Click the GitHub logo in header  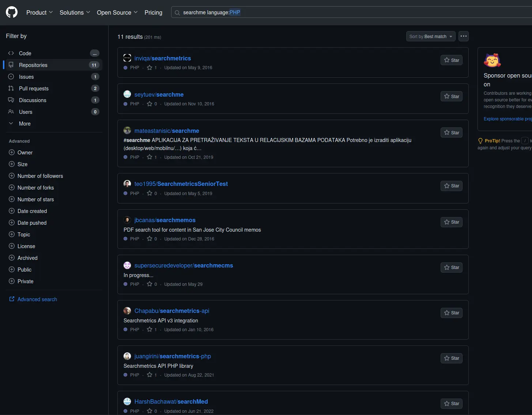12,12
